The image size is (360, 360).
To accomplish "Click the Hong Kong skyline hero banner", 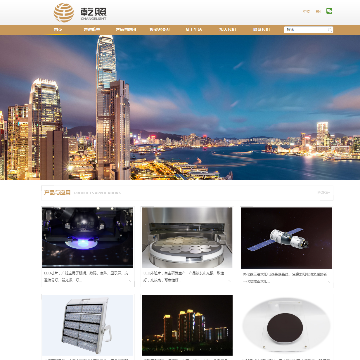I will click(x=180, y=107).
